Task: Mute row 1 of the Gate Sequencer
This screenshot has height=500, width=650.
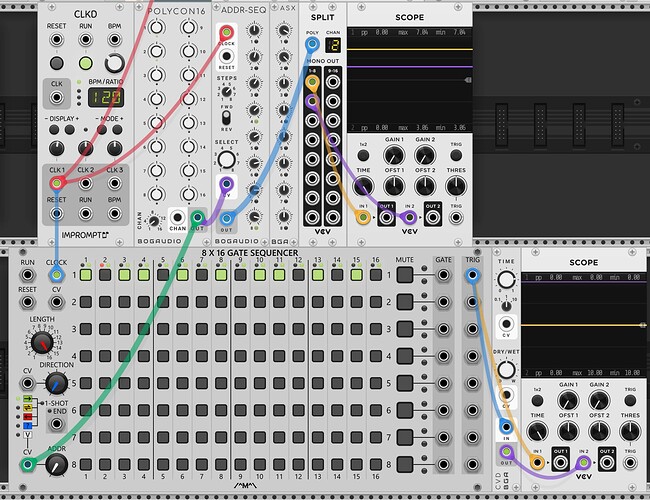Action: tap(405, 275)
